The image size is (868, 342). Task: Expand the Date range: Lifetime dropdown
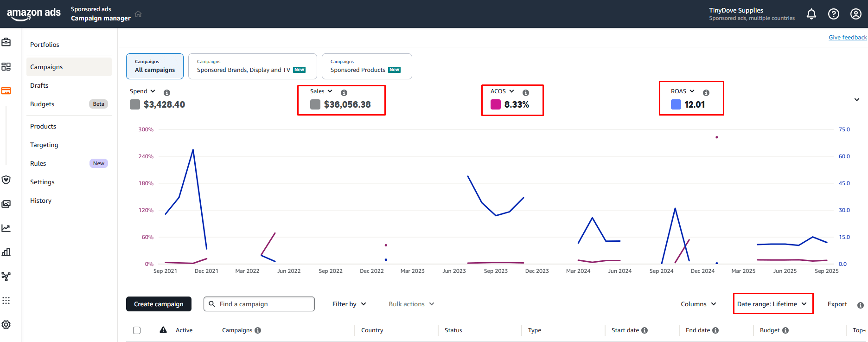(772, 304)
